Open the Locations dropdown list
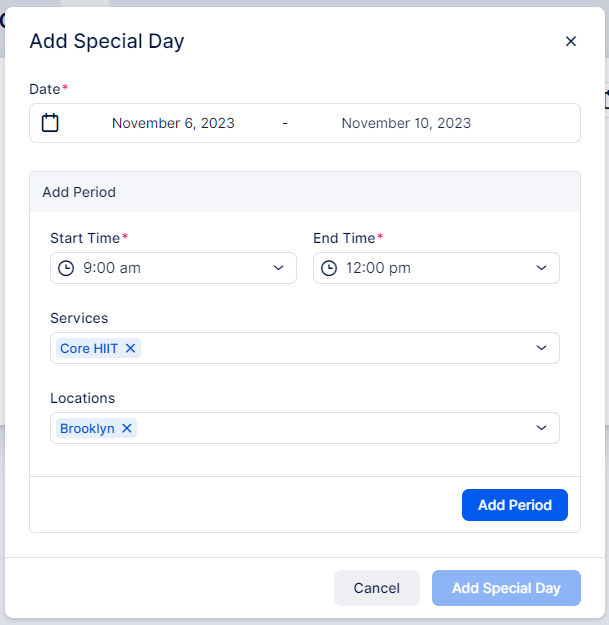 click(541, 428)
